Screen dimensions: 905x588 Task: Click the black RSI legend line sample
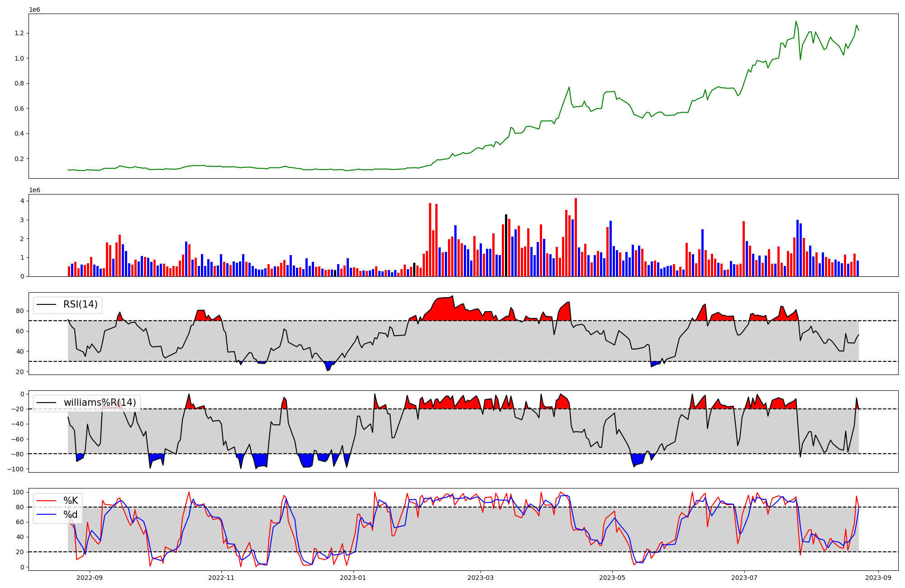click(47, 305)
